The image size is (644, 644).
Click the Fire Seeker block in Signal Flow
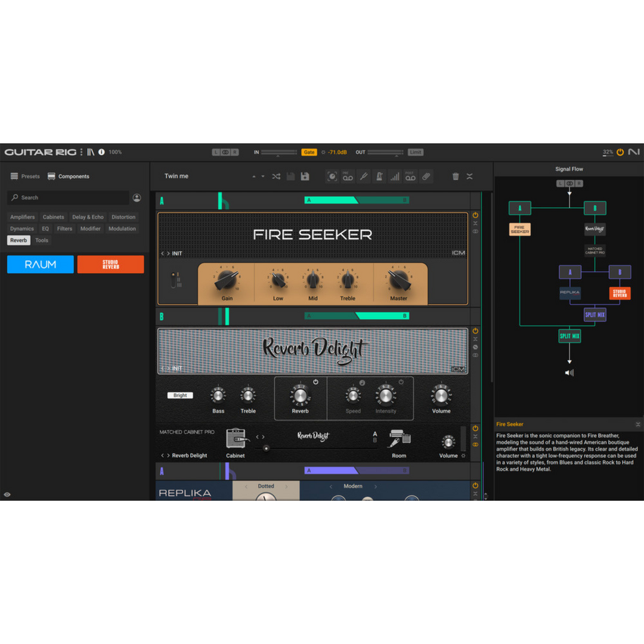click(x=519, y=229)
